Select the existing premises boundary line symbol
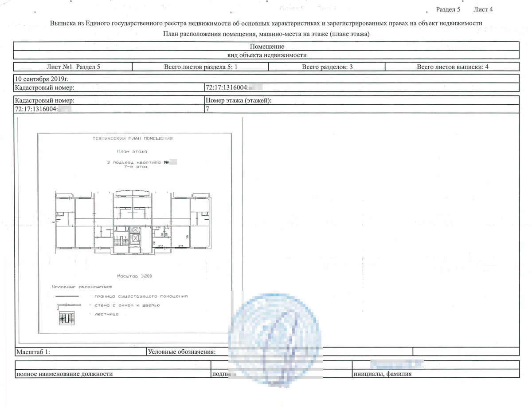Image resolution: width=532 pixels, height=407 pixels. [x=66, y=296]
